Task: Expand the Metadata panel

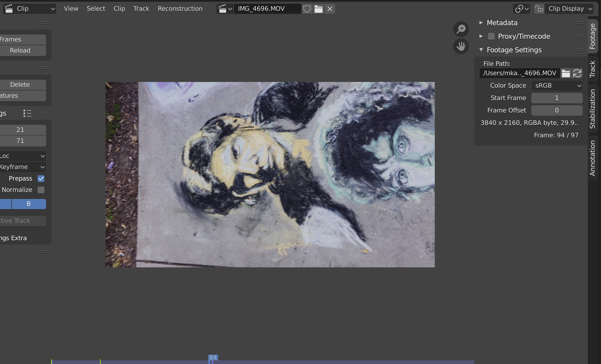Action: coord(481,23)
